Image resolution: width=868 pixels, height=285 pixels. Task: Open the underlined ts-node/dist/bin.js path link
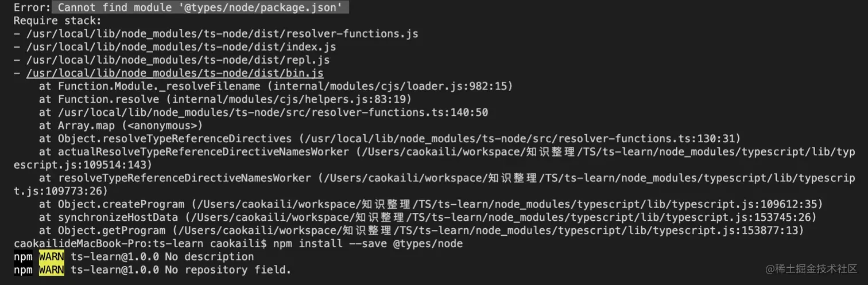(175, 73)
